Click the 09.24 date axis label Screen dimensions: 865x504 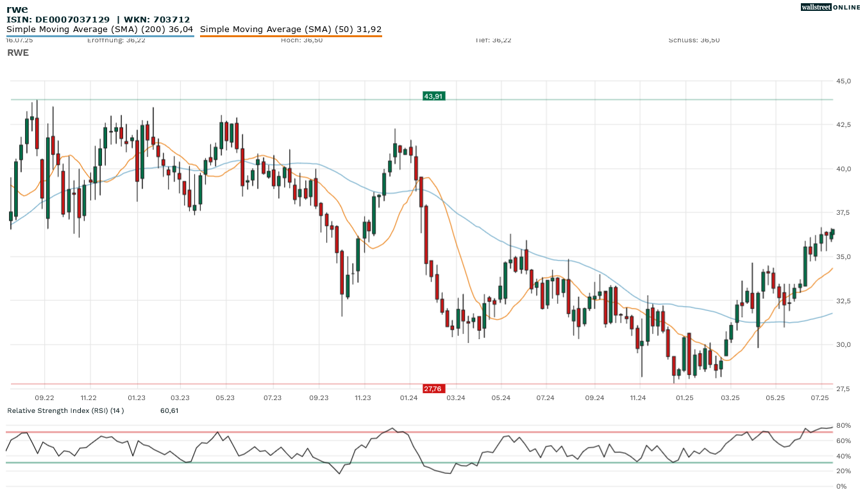594,398
